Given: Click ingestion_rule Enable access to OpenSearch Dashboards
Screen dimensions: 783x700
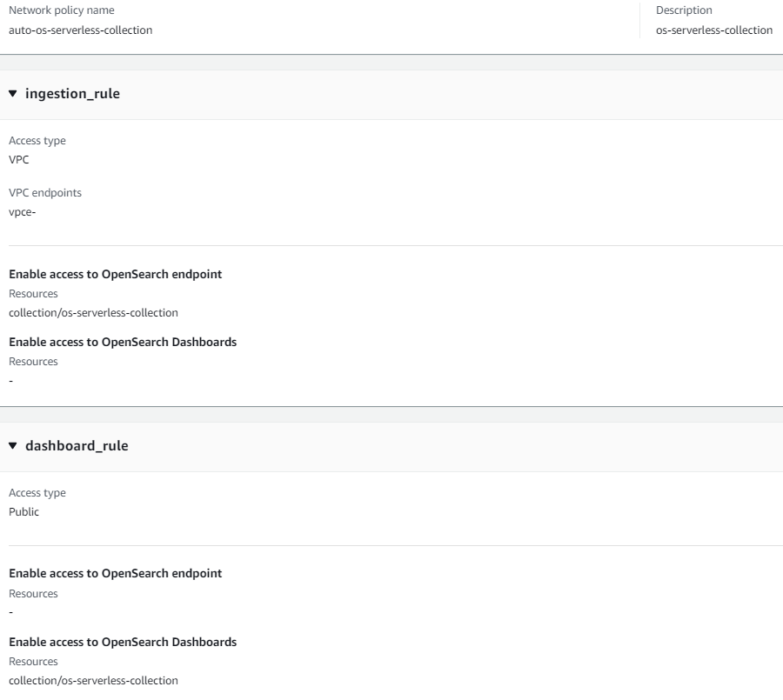Looking at the screenshot, I should 123,342.
